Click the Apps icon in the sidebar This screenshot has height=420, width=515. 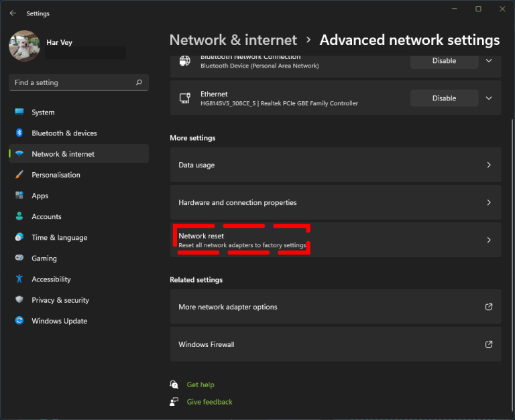[x=19, y=195]
